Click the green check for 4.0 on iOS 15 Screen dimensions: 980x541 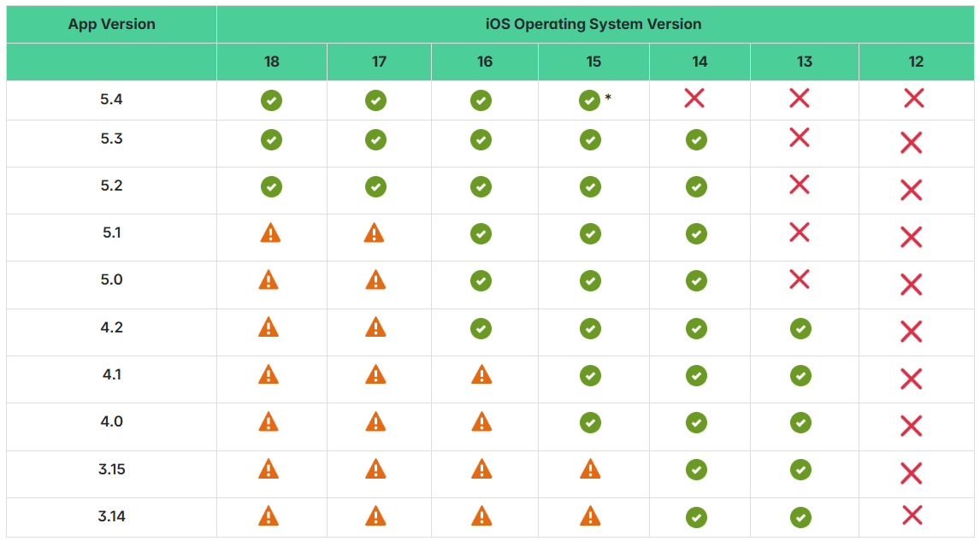(591, 423)
